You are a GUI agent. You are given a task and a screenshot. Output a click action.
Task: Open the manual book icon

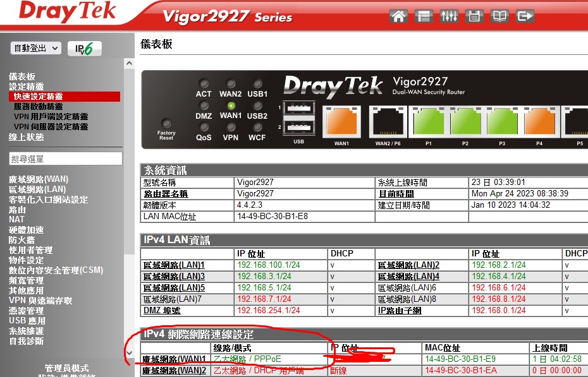tap(499, 16)
